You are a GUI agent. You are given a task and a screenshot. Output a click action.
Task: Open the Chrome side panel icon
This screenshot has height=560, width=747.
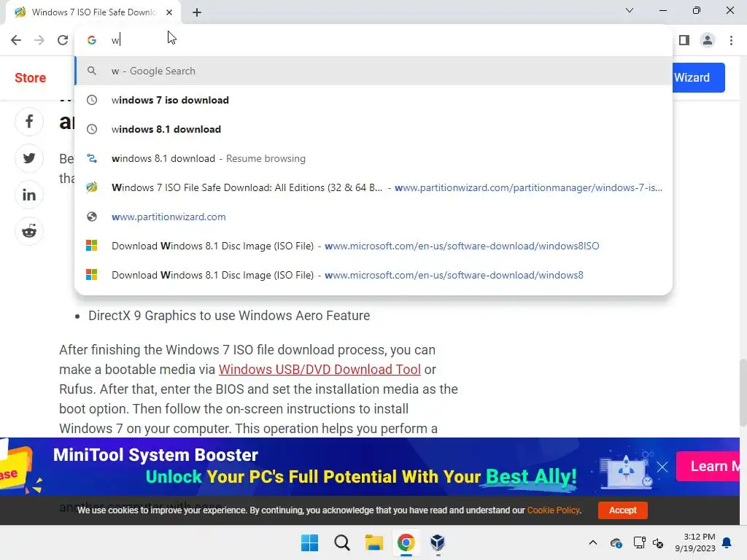[x=684, y=40]
